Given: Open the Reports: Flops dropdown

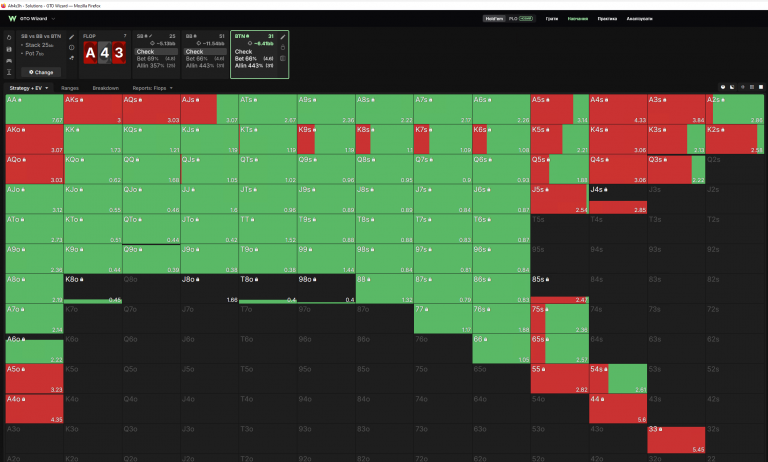Looking at the screenshot, I should (x=152, y=88).
